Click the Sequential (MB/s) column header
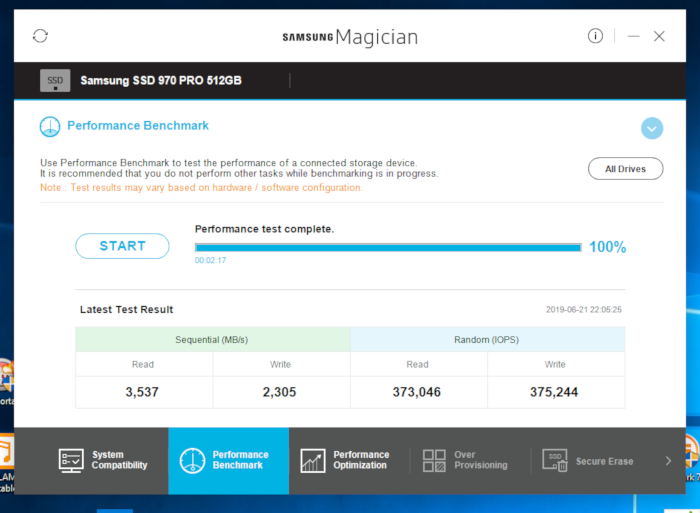 click(x=213, y=340)
